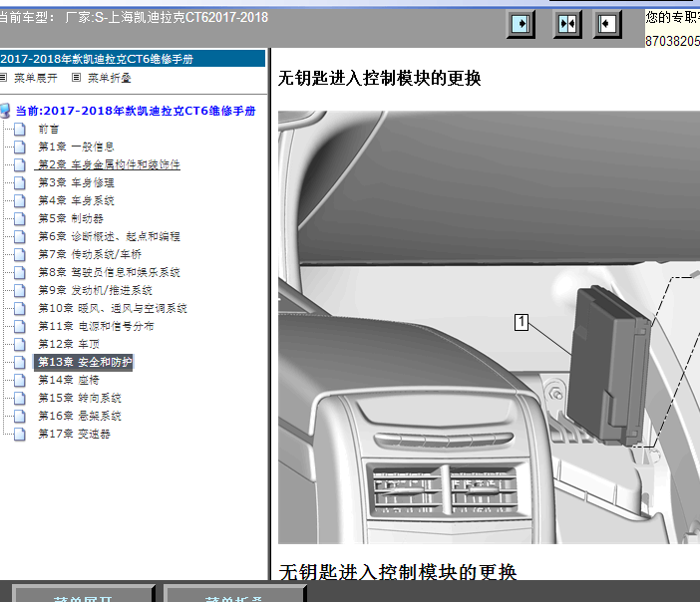Open chapter 第14章 座椅
Screen dimensions: 700x602
(69, 380)
